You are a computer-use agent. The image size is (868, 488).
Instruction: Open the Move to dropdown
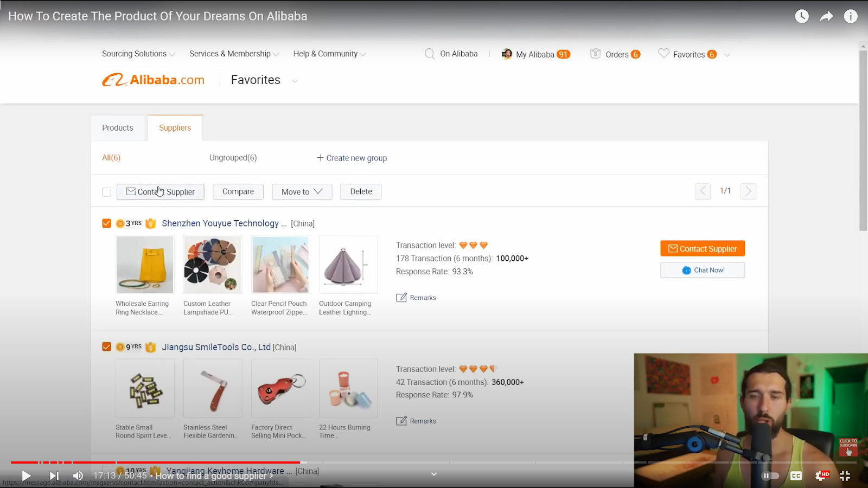[x=302, y=191]
